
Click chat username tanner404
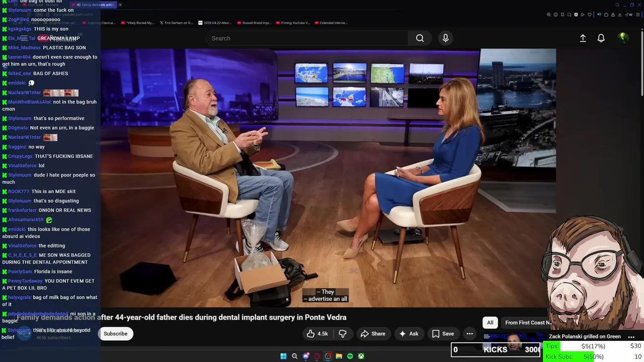(x=19, y=57)
